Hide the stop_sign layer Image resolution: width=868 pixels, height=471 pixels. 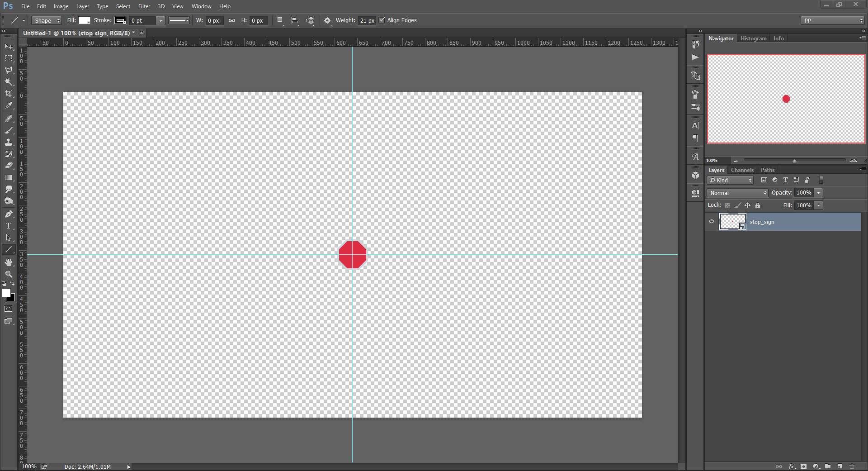pos(712,222)
